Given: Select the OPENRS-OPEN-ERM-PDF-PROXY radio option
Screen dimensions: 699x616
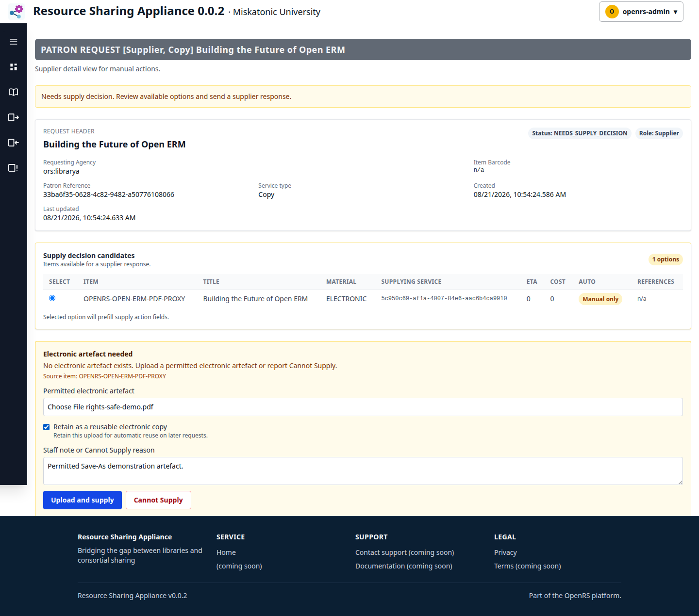Looking at the screenshot, I should coord(52,298).
